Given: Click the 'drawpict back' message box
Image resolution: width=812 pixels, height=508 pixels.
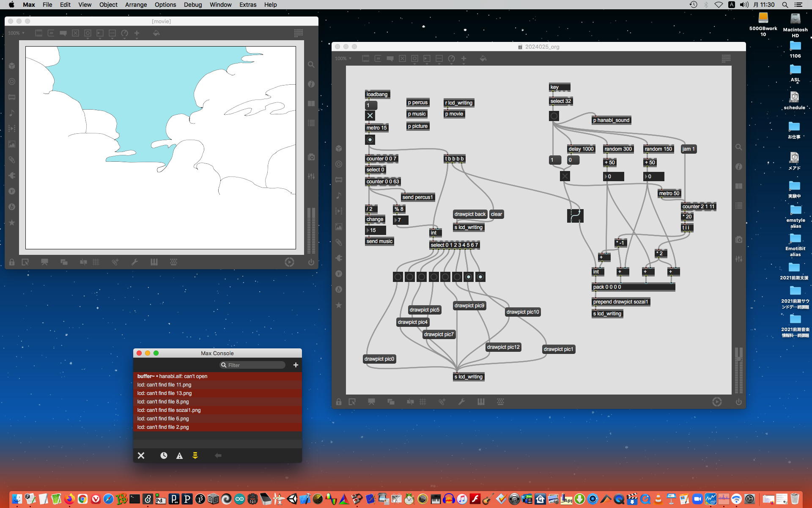Looking at the screenshot, I should [x=470, y=214].
